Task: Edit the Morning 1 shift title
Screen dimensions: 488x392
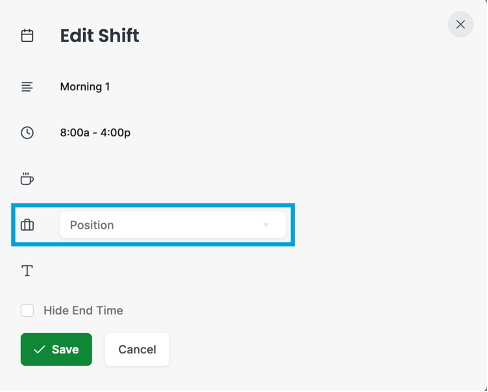Action: (85, 87)
